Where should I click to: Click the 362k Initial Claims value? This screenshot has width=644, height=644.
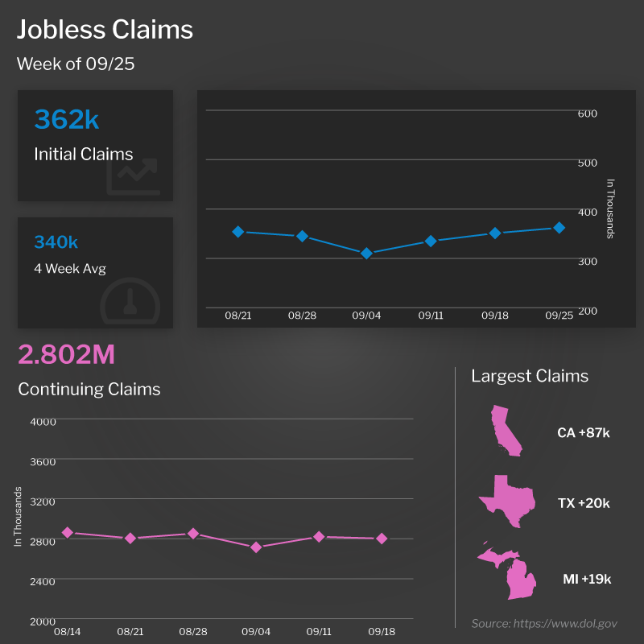[x=67, y=119]
